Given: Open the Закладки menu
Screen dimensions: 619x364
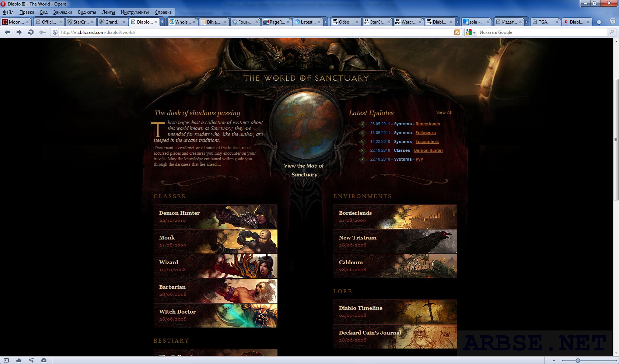Looking at the screenshot, I should pyautogui.click(x=63, y=12).
